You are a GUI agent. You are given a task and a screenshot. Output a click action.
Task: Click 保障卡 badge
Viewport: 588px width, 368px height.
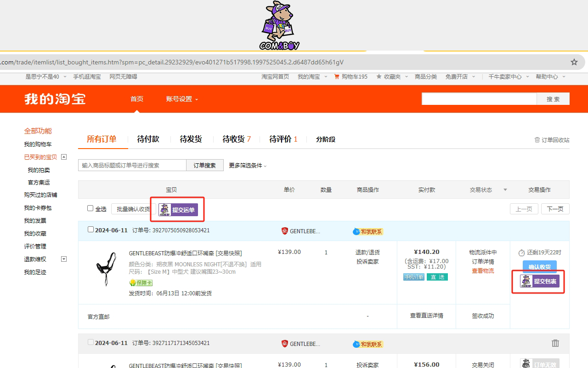pos(141,282)
